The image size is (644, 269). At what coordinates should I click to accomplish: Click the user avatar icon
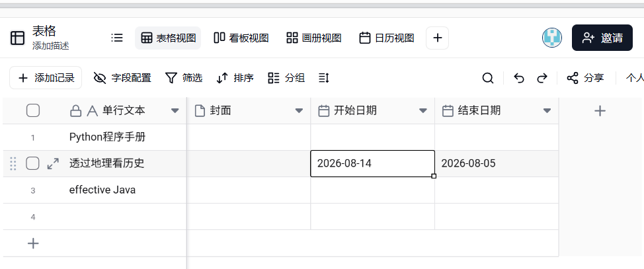point(552,38)
